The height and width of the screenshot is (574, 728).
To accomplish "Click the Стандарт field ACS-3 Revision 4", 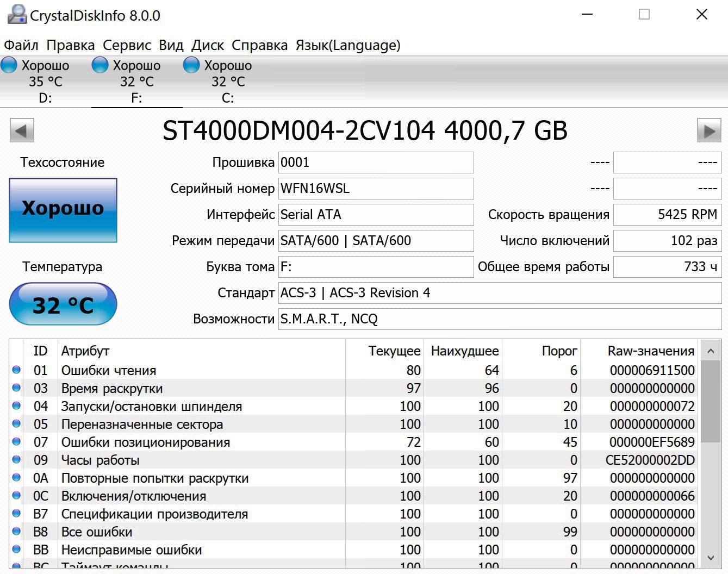I will click(x=500, y=293).
